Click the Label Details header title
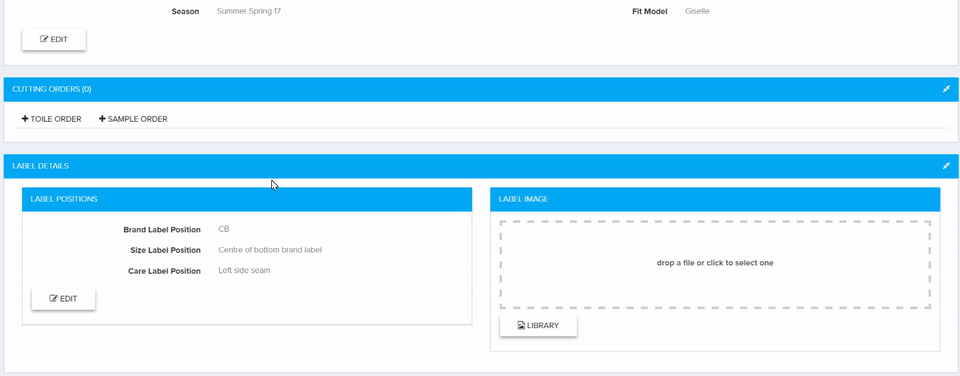This screenshot has height=376, width=960. 40,166
